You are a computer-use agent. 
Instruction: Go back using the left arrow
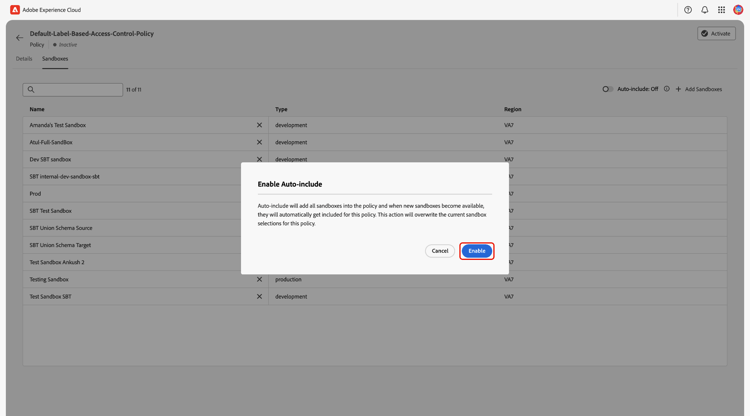[19, 38]
